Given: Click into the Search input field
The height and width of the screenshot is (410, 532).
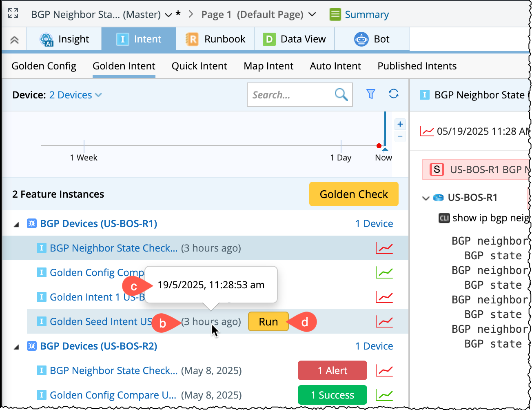Looking at the screenshot, I should pyautogui.click(x=290, y=95).
